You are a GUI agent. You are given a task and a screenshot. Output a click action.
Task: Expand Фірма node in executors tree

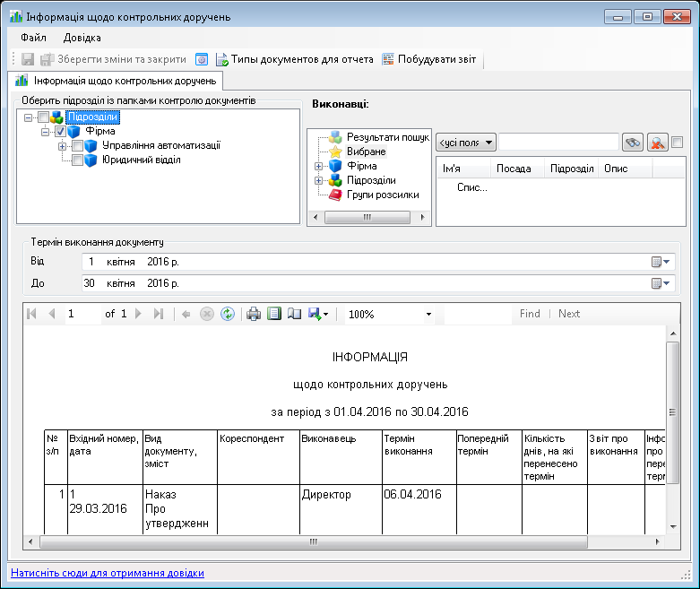(318, 167)
